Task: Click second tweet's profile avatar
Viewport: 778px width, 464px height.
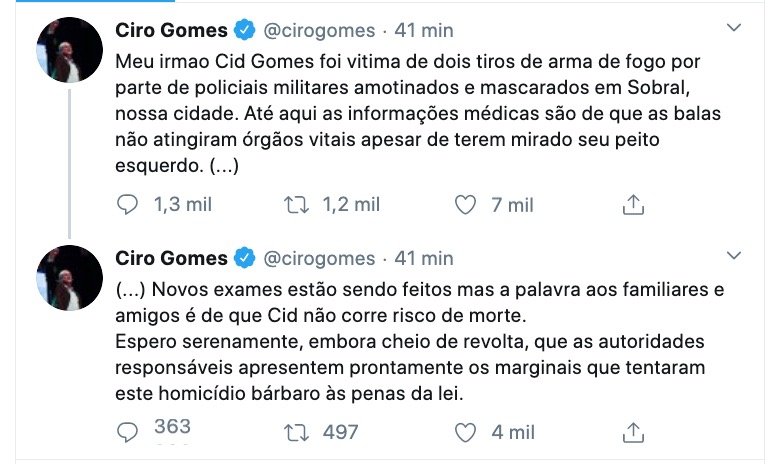Action: tap(70, 277)
